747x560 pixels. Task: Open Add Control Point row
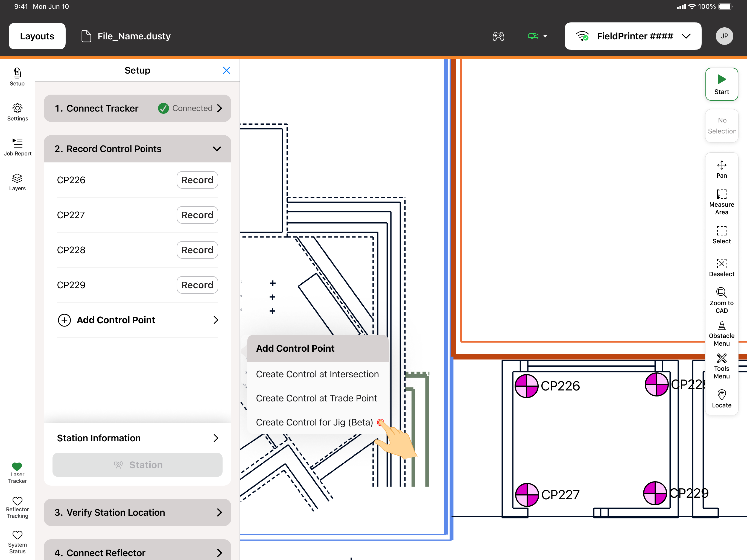138,320
